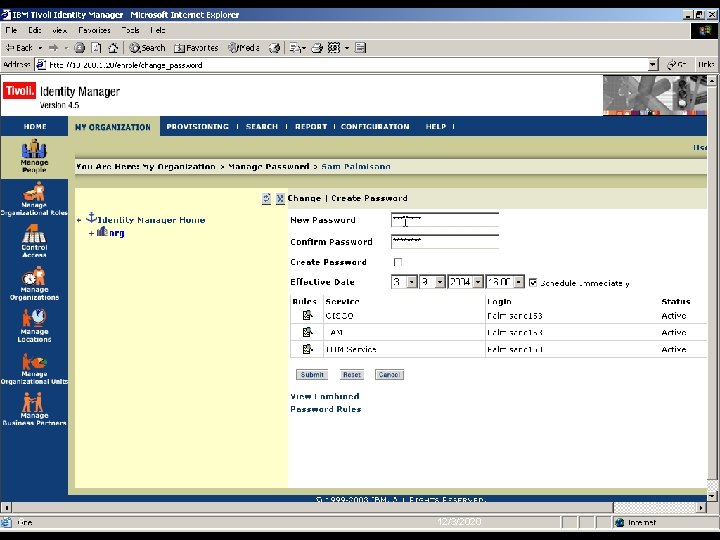Open Effective Date time dropdown
Viewport: 720px width, 540px height.
coord(518,281)
